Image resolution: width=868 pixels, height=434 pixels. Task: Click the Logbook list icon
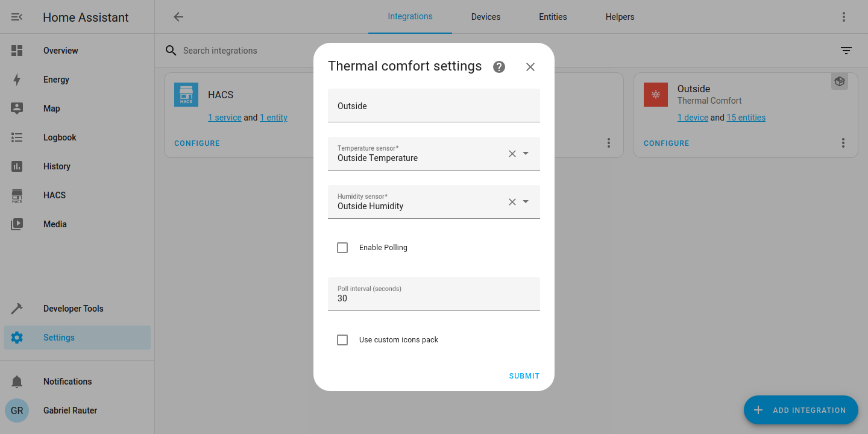point(17,137)
